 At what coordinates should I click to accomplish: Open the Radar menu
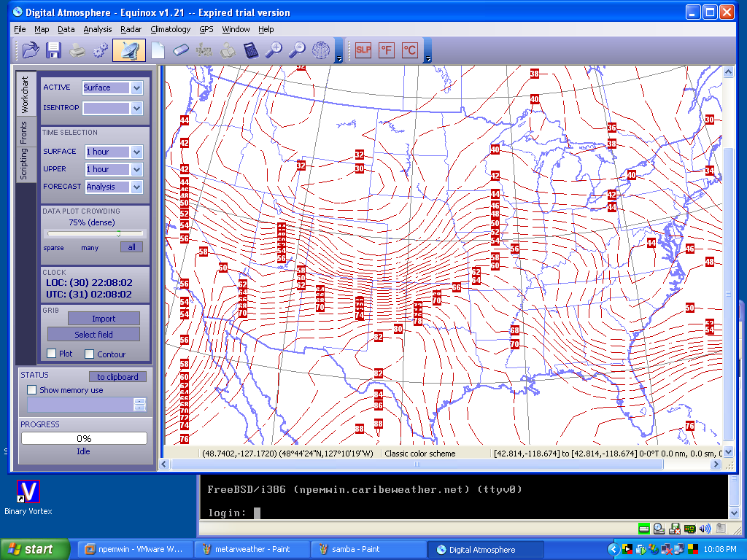131,29
